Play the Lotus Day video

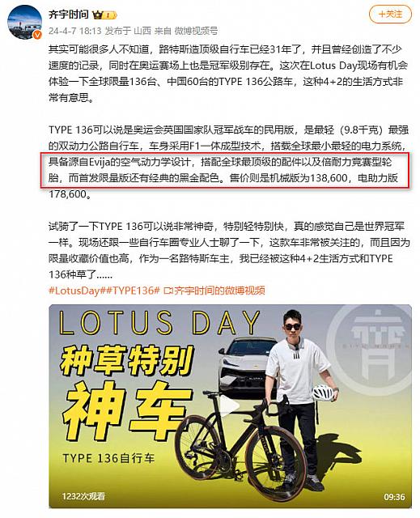pos(230,406)
